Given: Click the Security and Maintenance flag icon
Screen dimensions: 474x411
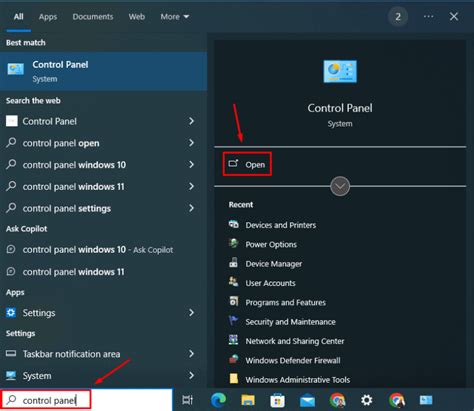Looking at the screenshot, I should (x=234, y=321).
